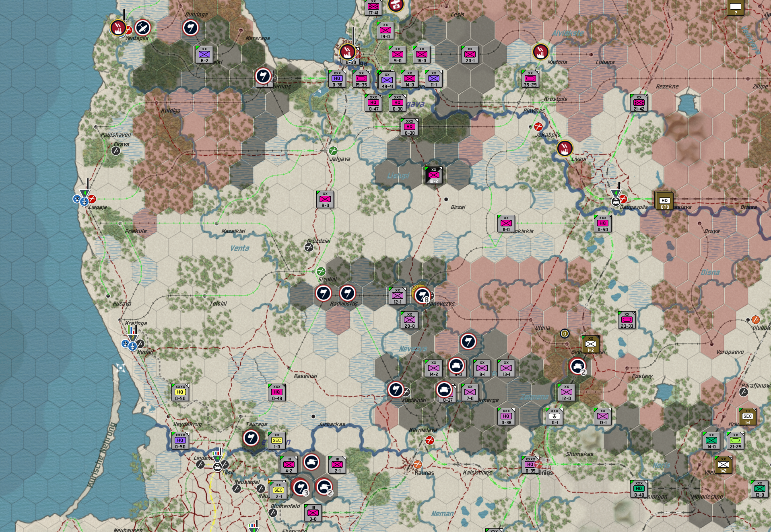This screenshot has width=771, height=532.
Task: Click the purple 11-1 division counter
Action: [434, 79]
